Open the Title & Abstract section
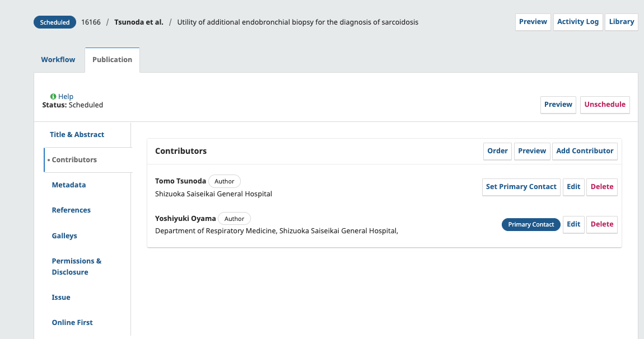Image resolution: width=644 pixels, height=339 pixels. pyautogui.click(x=77, y=135)
